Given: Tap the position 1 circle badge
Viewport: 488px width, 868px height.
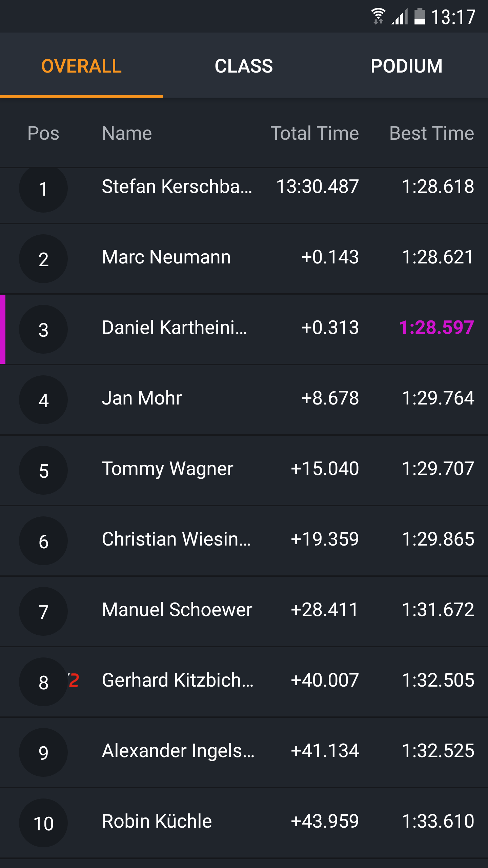Looking at the screenshot, I should click(x=43, y=189).
